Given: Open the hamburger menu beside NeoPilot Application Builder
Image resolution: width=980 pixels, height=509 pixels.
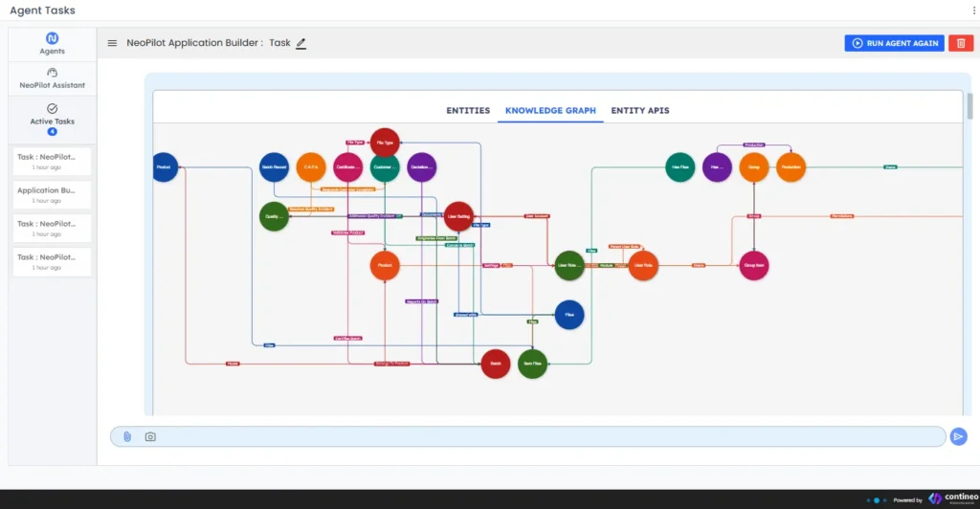Looking at the screenshot, I should pyautogui.click(x=112, y=43).
